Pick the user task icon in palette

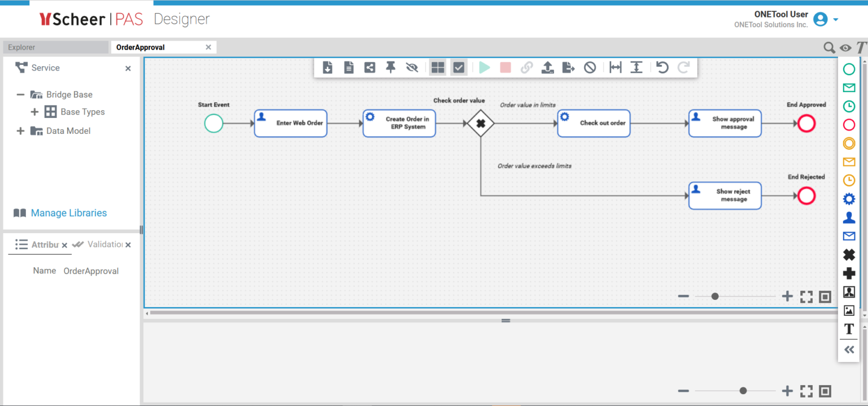pyautogui.click(x=849, y=217)
